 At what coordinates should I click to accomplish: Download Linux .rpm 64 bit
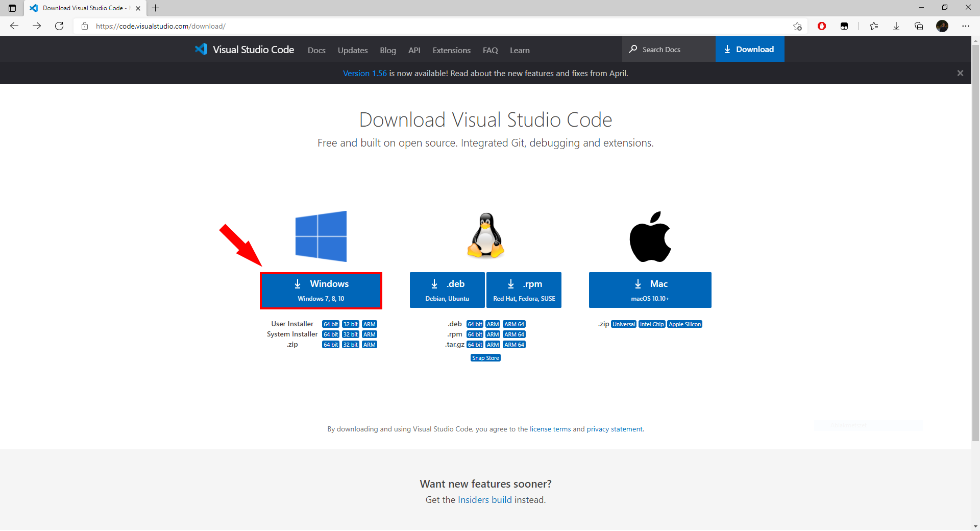click(475, 334)
